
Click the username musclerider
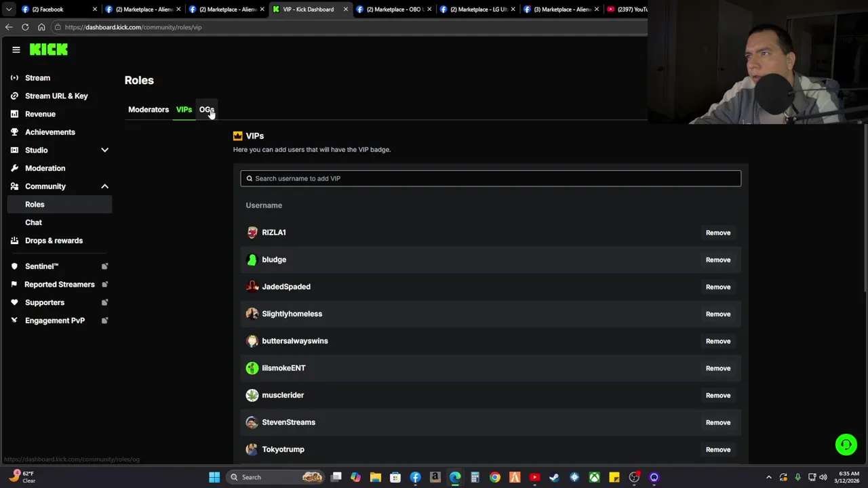click(x=283, y=395)
